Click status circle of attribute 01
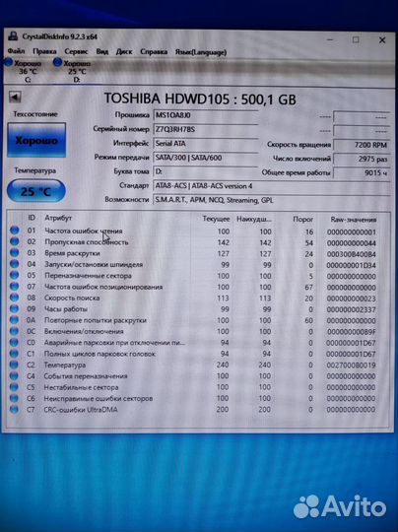Screen dimensions: 398x532 [14, 230]
